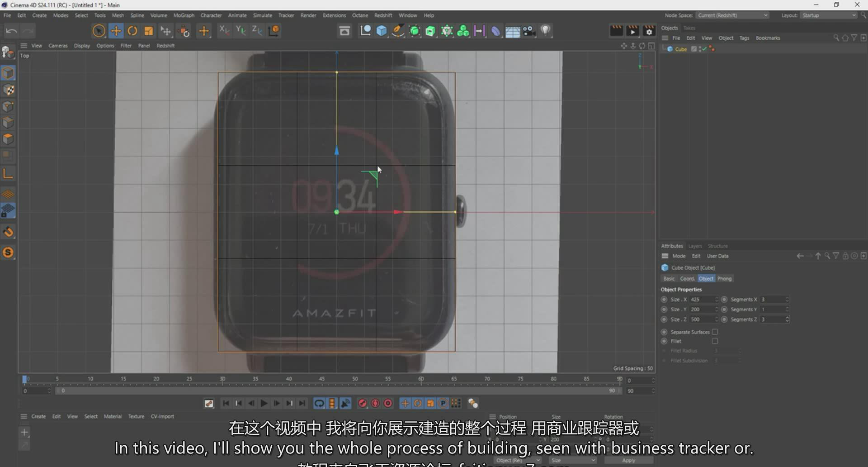Toggle loop playback icon
Screen dimensions: 868x467
tap(319, 403)
